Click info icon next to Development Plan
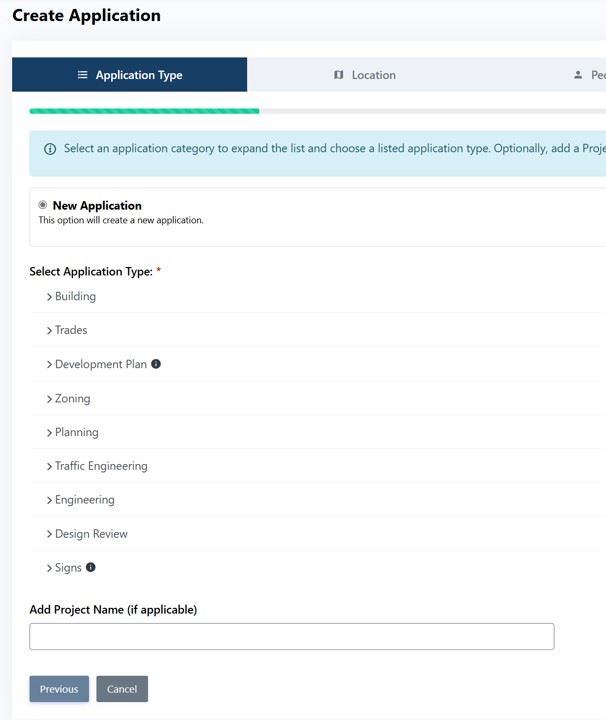606x720 pixels. coord(156,364)
